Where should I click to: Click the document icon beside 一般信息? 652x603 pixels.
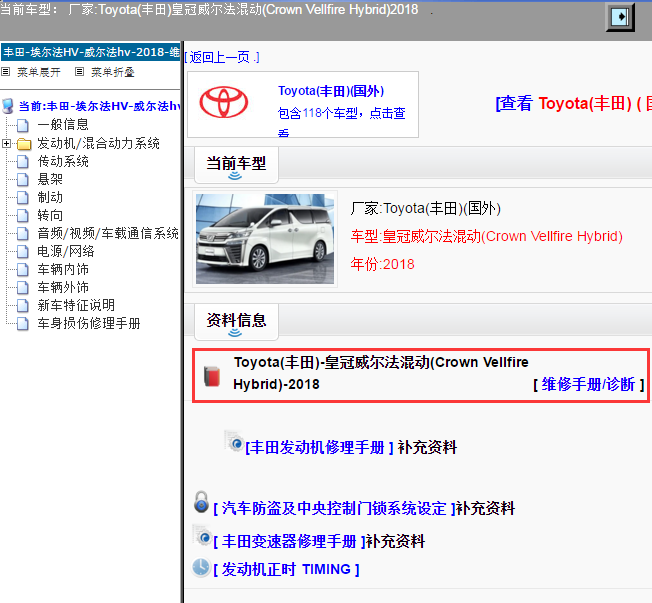23,125
